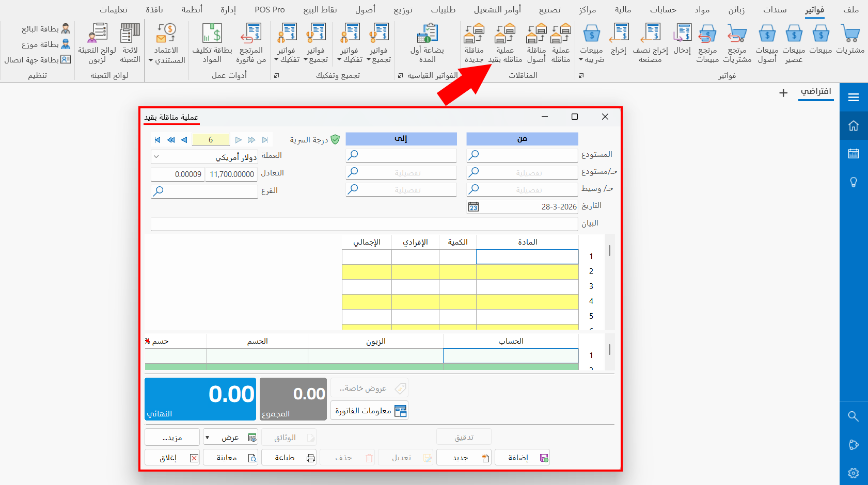Expand the عرض button dropdown arrow
Viewport: 868px width, 485px height.
pos(208,438)
